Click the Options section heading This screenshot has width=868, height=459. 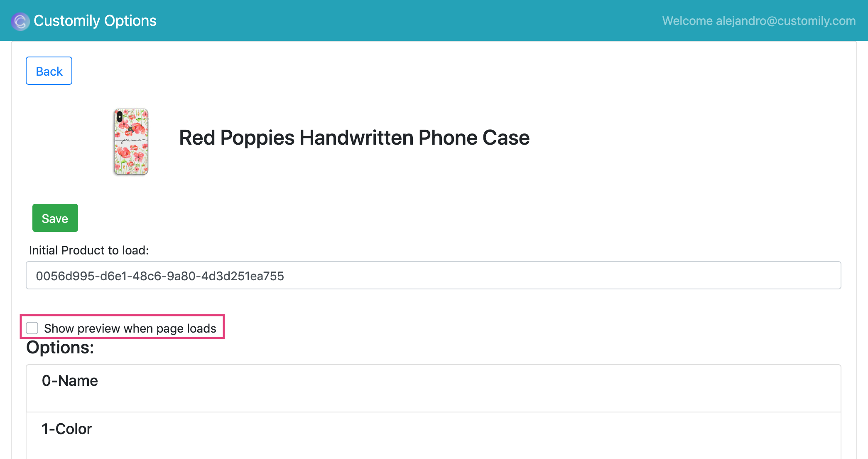point(60,348)
